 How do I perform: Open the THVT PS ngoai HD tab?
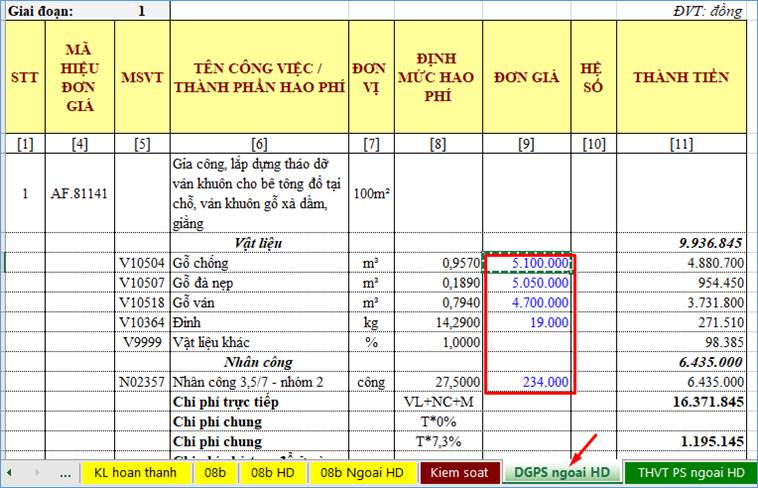point(688,472)
